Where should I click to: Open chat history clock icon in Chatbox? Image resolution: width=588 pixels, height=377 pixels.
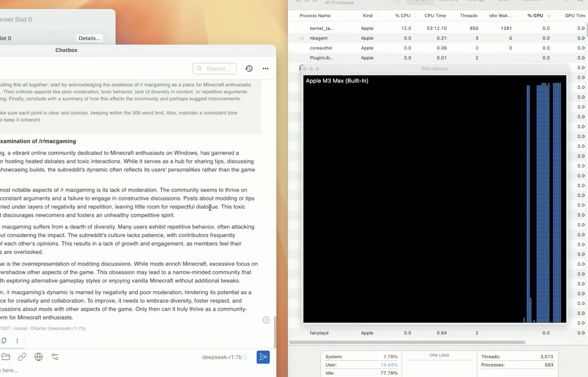pyautogui.click(x=249, y=68)
